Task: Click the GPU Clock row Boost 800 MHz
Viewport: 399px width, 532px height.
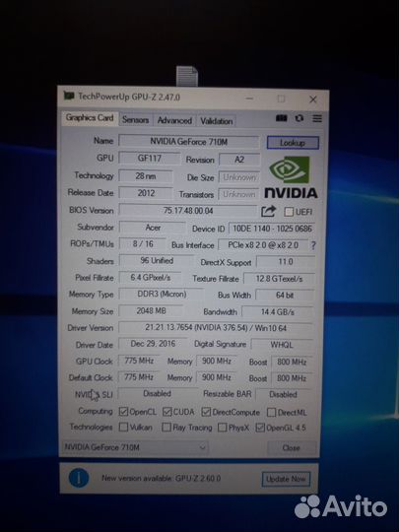Action: point(292,362)
